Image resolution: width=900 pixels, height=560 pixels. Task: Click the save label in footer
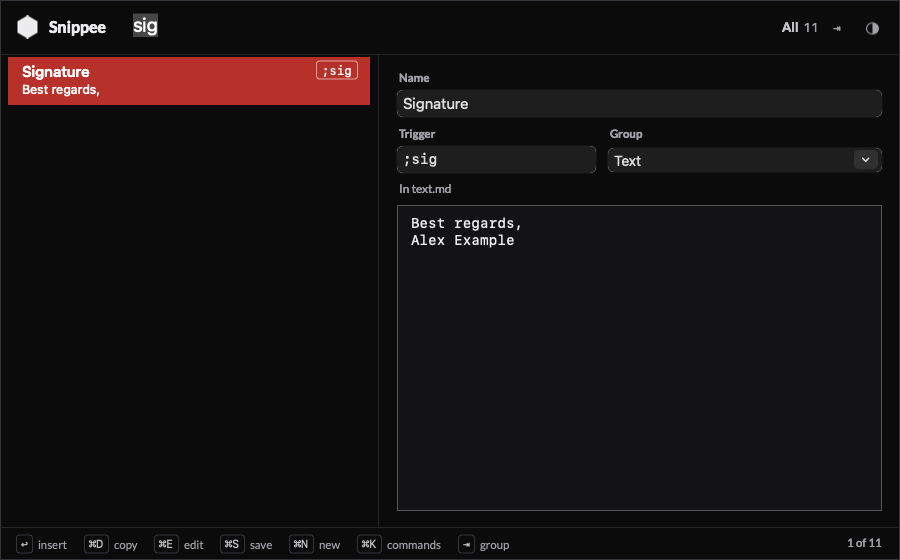(261, 545)
